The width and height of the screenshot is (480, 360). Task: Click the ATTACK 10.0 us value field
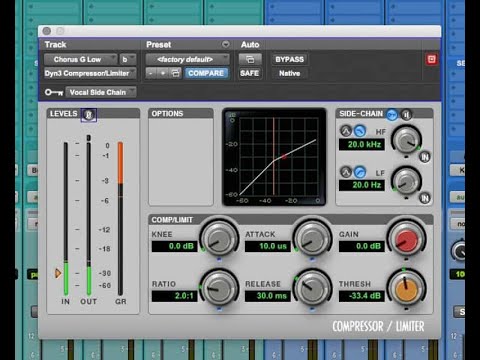pos(268,246)
